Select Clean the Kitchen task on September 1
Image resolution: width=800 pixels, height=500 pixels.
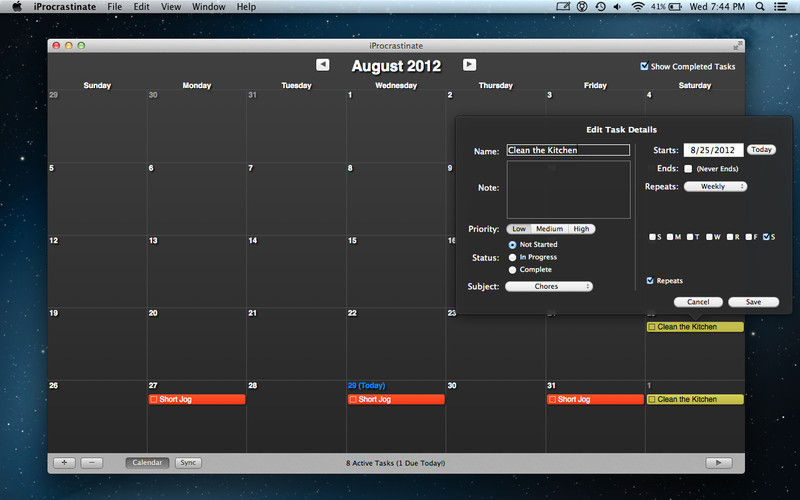(x=695, y=399)
